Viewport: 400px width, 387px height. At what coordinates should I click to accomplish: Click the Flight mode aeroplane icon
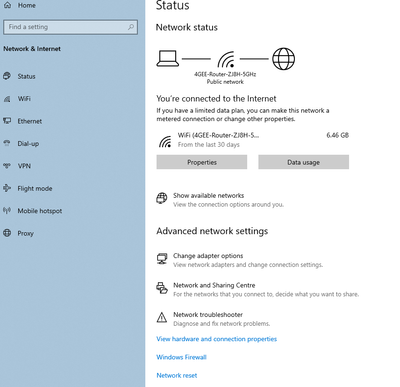coord(7,188)
